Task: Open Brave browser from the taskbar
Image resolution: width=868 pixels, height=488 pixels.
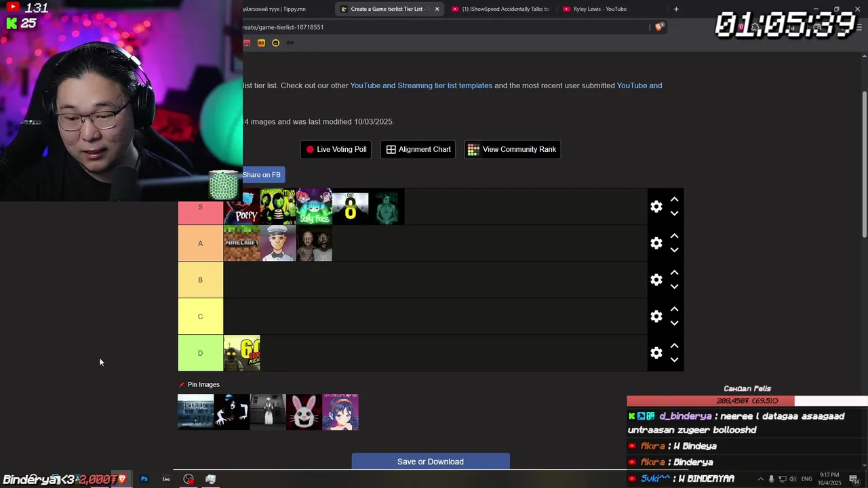Action: 122,479
